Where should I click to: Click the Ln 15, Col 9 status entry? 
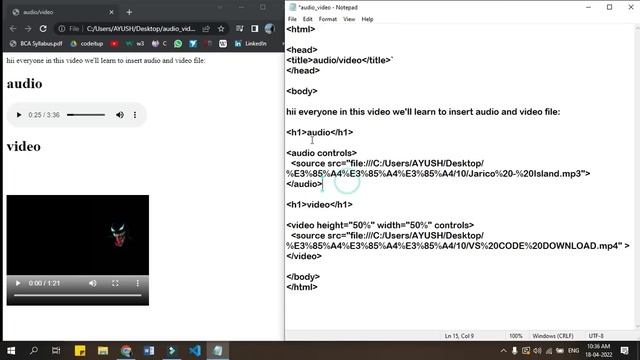459,336
